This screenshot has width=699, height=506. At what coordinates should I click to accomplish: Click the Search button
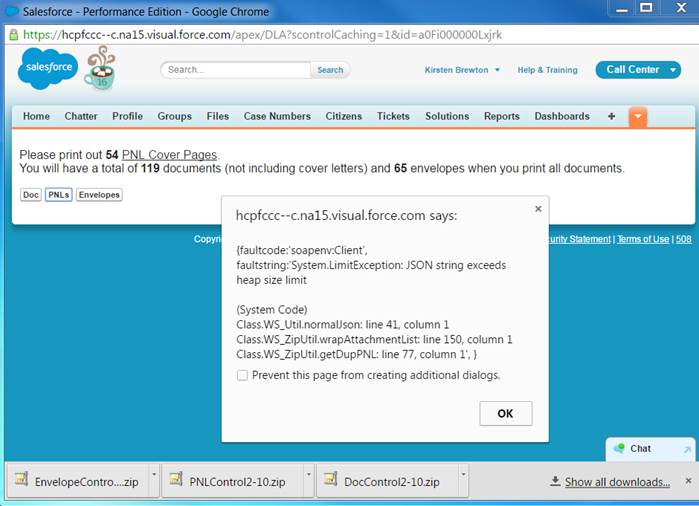pyautogui.click(x=330, y=70)
